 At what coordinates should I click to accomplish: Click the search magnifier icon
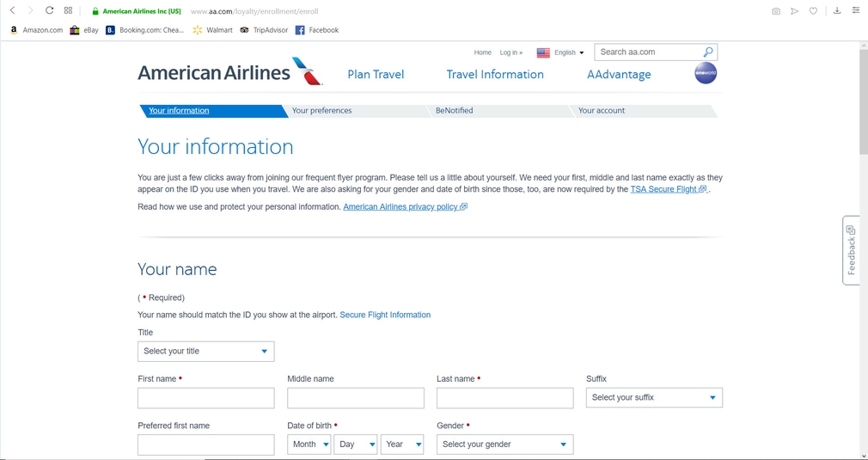coord(708,52)
